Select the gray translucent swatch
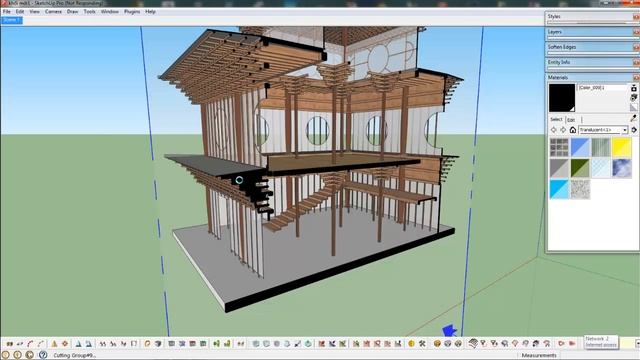This screenshot has width=640, height=360. tap(559, 168)
